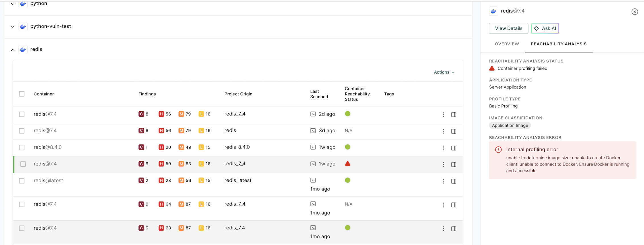Click Docker icon next to python-vuln-test
The width and height of the screenshot is (644, 245).
pos(23,27)
